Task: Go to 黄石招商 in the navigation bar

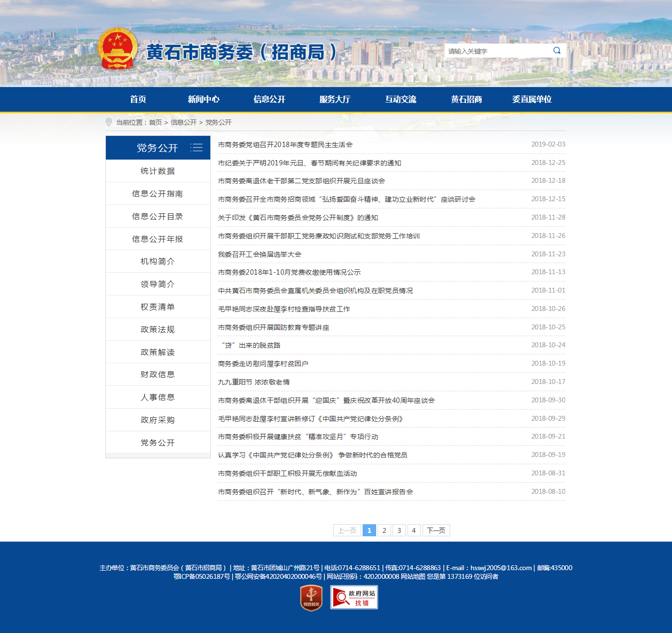Action: (466, 99)
